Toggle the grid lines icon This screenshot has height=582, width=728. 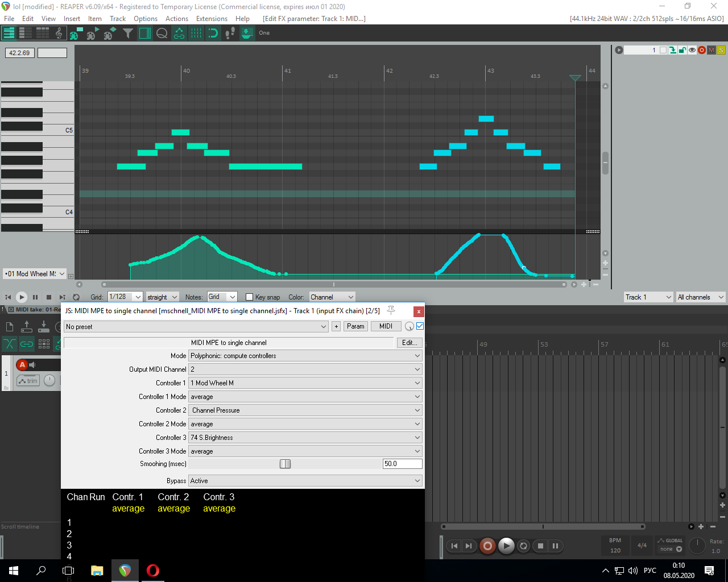coord(196,33)
